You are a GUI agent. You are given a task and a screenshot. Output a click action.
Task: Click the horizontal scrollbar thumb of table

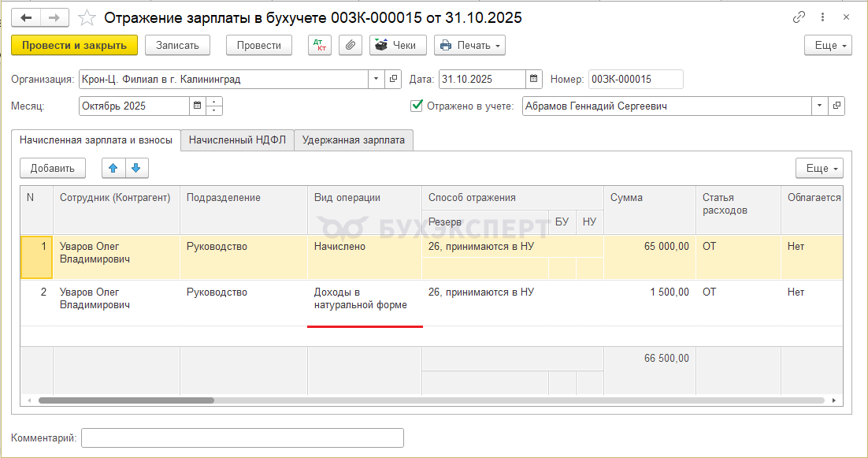click(126, 400)
